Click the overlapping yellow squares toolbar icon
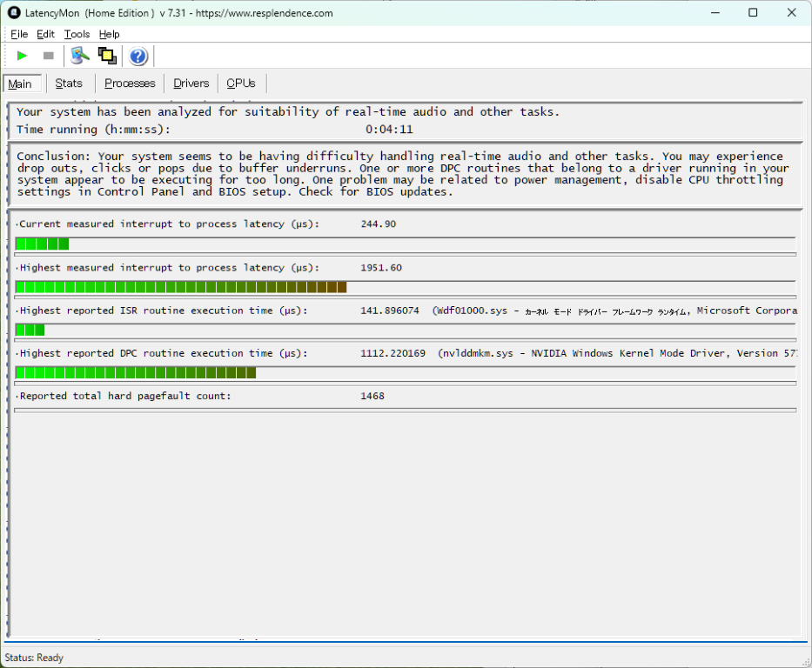The image size is (812, 668). [107, 56]
